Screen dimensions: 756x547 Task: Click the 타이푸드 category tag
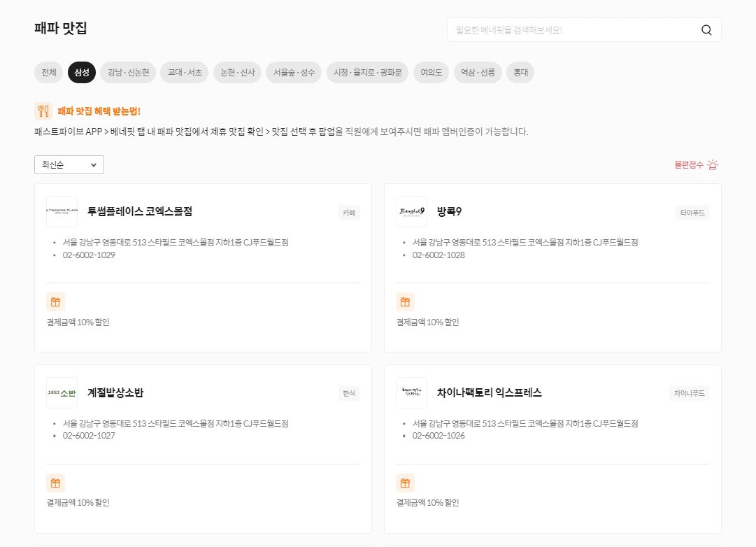(692, 212)
